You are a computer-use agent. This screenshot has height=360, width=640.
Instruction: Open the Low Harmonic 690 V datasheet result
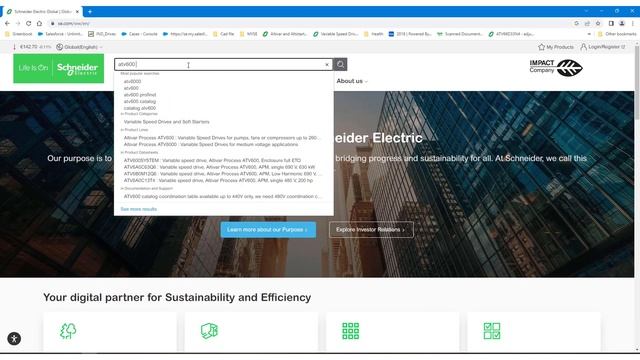pos(222,173)
